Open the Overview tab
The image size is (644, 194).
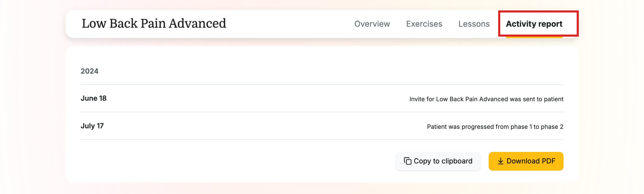point(372,24)
